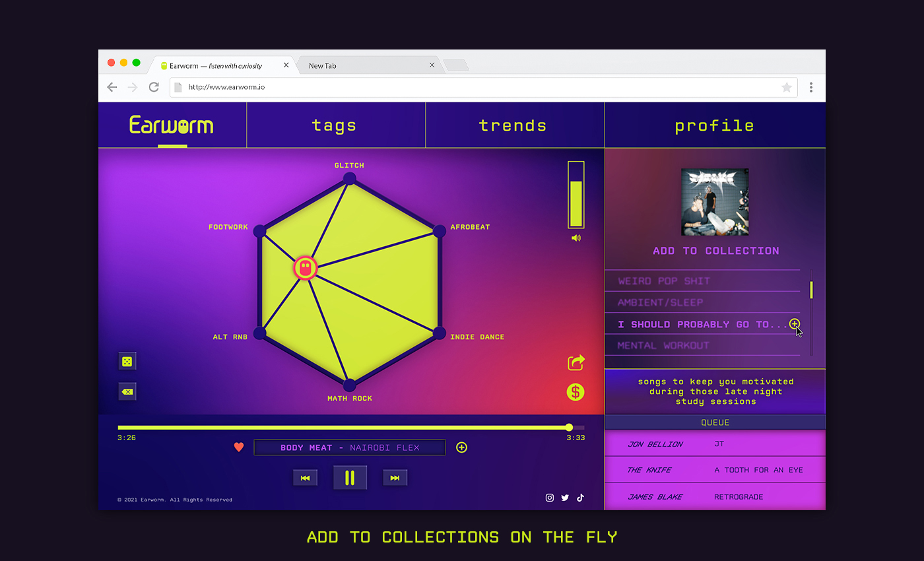Click the dollar sign support icon
The height and width of the screenshot is (561, 924).
click(x=576, y=392)
